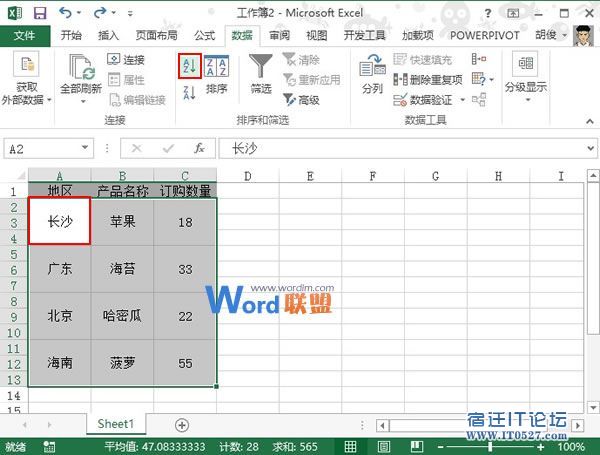Screen dimensions: 600x455
Task: Click the Add-ins tab
Action: point(417,36)
